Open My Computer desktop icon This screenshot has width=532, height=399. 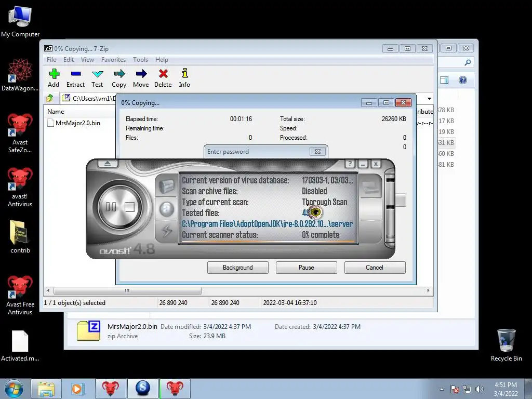pos(20,21)
